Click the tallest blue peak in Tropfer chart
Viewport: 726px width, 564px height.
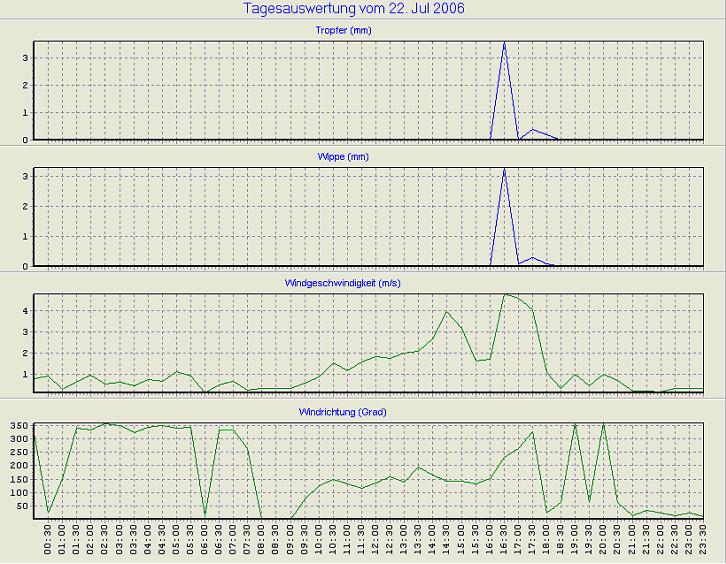coord(504,44)
